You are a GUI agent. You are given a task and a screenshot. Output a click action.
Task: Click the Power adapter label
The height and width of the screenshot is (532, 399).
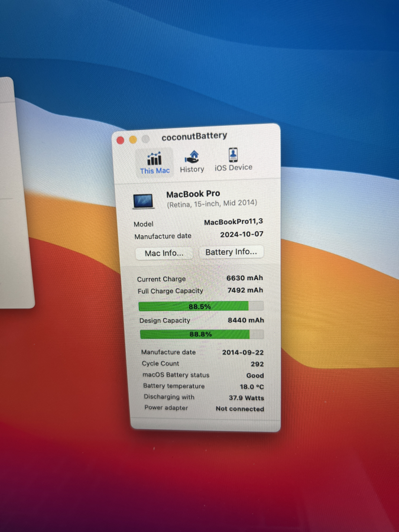click(166, 408)
